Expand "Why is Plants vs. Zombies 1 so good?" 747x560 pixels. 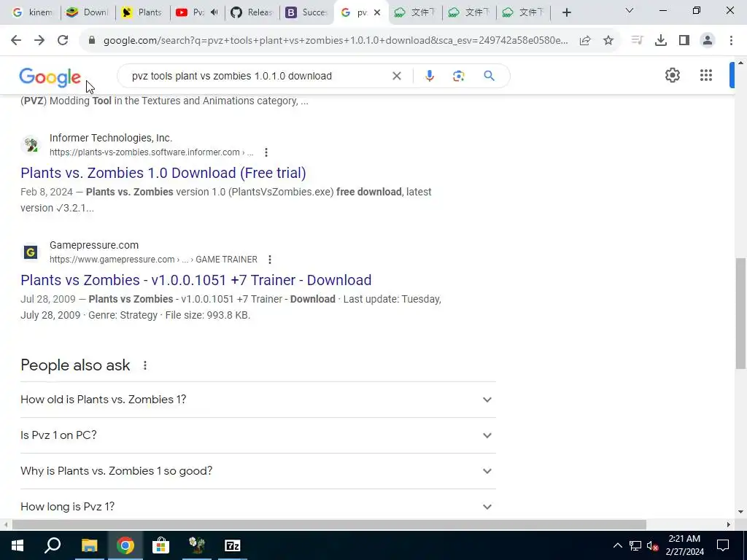click(x=258, y=471)
